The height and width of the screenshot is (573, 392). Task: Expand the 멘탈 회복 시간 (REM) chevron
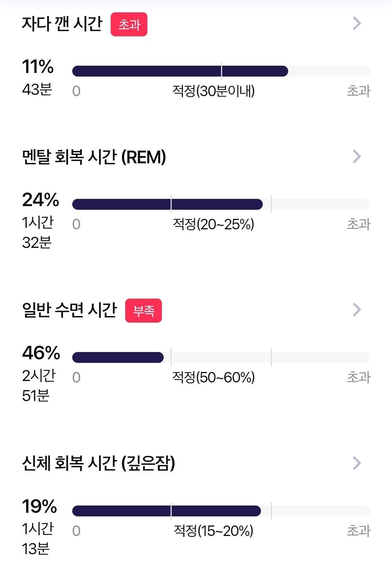click(357, 156)
